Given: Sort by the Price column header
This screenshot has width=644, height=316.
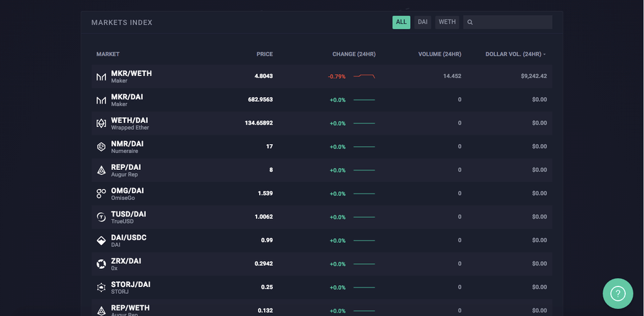Looking at the screenshot, I should point(265,54).
